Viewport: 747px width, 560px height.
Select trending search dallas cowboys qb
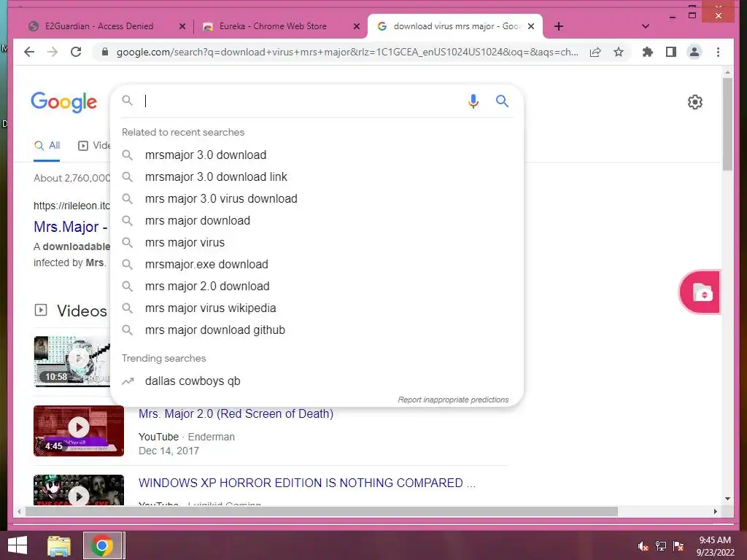317,381
